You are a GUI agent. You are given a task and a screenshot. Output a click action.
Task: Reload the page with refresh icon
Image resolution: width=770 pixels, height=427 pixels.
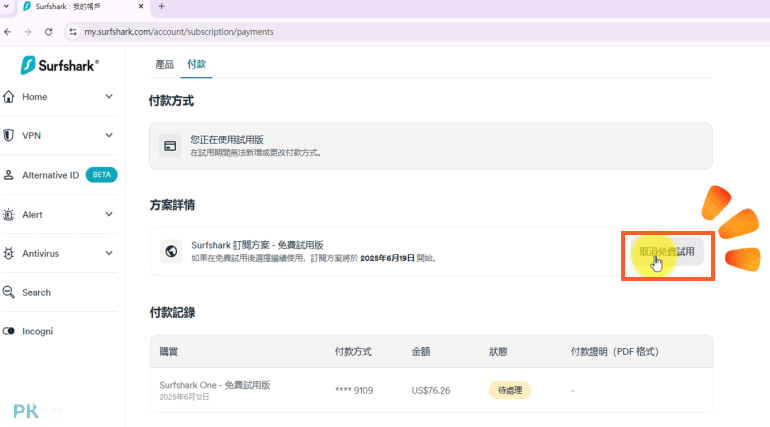48,32
